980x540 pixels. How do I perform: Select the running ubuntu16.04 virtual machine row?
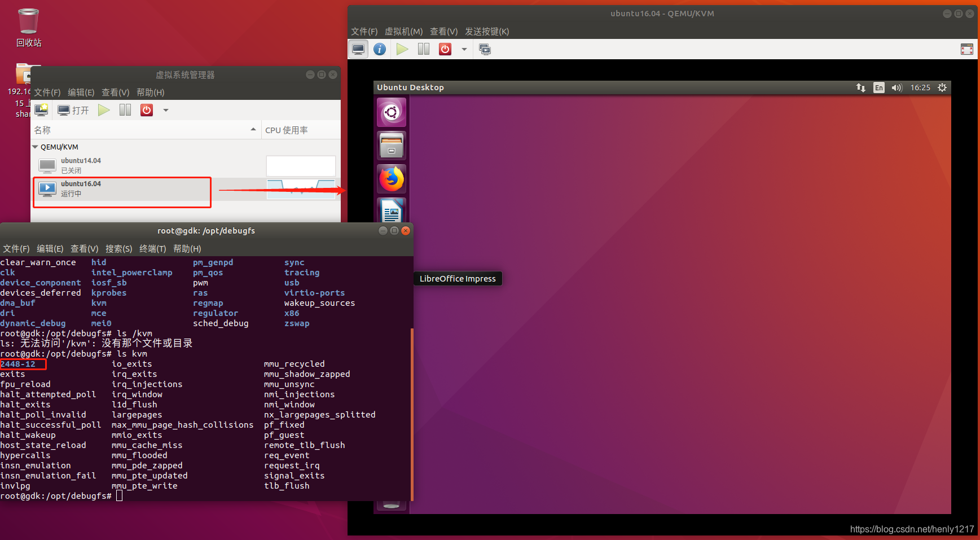[186, 189]
